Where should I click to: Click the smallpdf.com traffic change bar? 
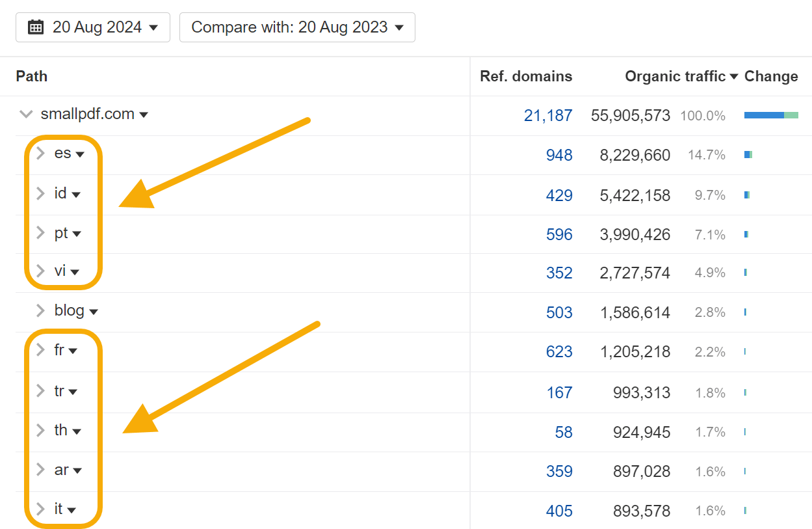coord(771,115)
